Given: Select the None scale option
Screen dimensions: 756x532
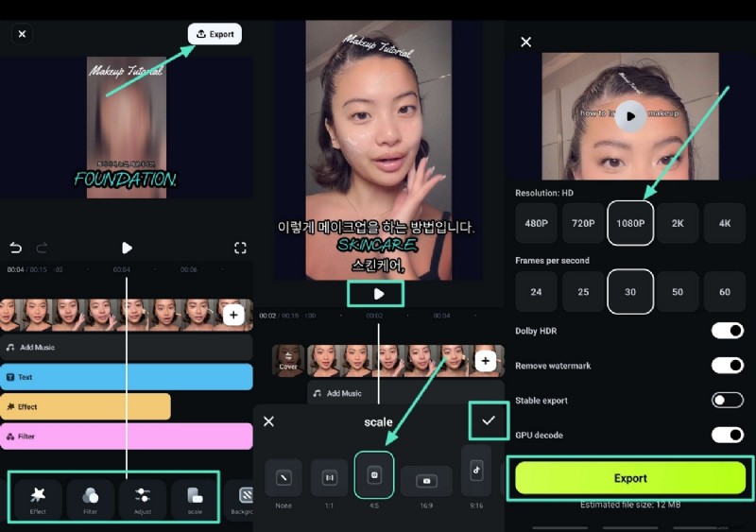Looking at the screenshot, I should pyautogui.click(x=283, y=478).
